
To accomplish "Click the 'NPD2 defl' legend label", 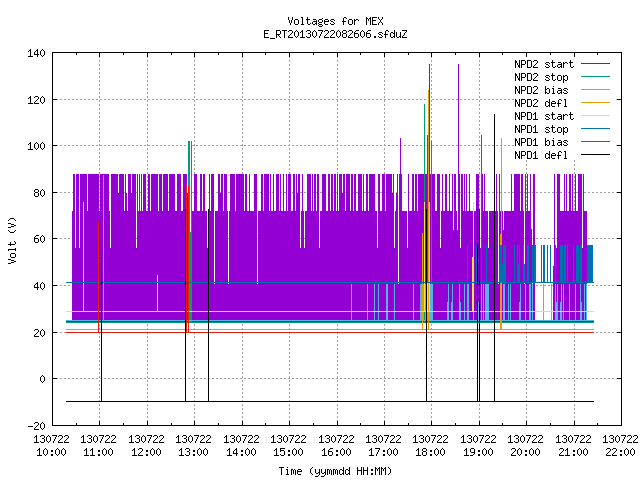I will [541, 103].
